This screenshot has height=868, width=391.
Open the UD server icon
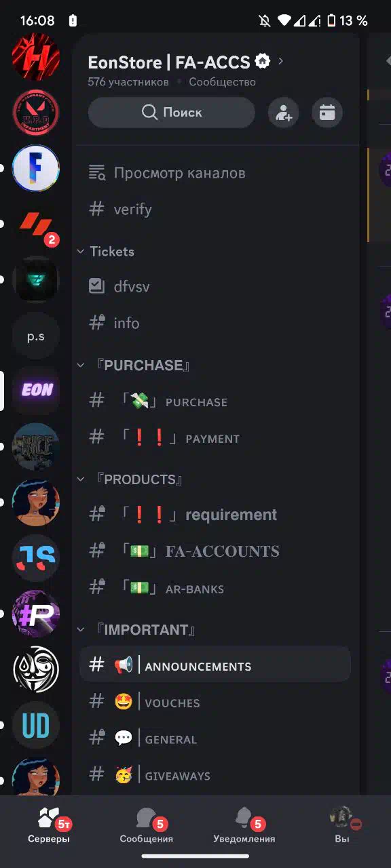[x=36, y=725]
